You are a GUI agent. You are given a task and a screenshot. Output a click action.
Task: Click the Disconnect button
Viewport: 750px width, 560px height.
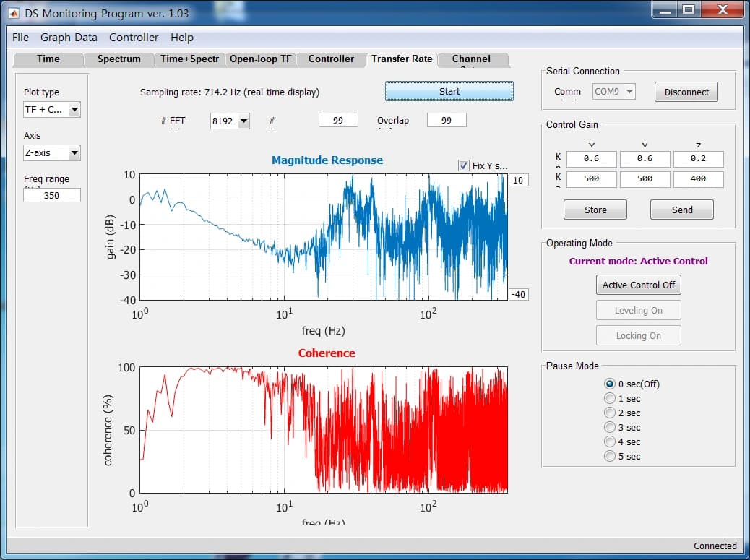coord(686,92)
